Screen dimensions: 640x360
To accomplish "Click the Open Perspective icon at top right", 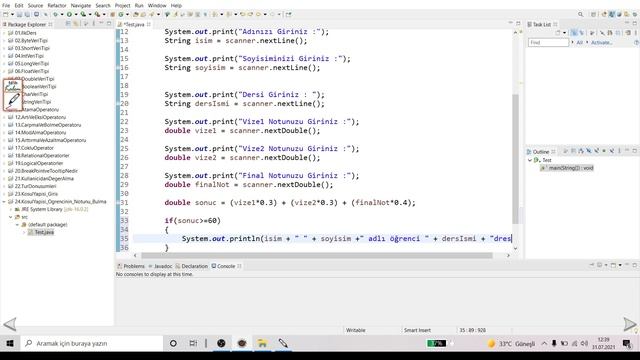I will pyautogui.click(x=593, y=14).
